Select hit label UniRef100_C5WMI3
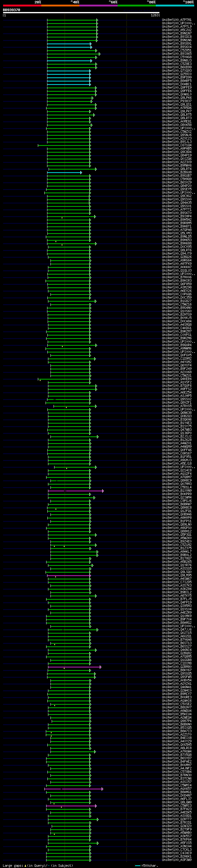The height and width of the screenshot is (868, 197). click(177, 806)
